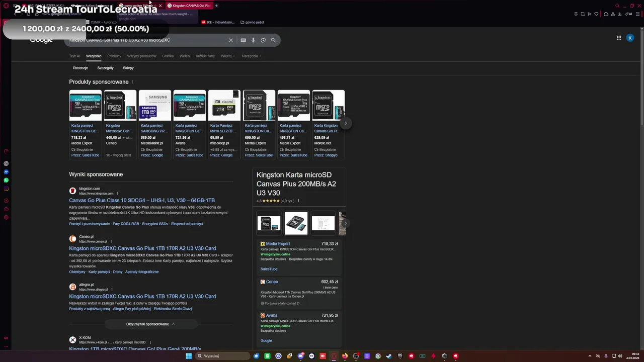The image size is (644, 362).
Task: Open kingston.com result options dots
Action: (117, 194)
